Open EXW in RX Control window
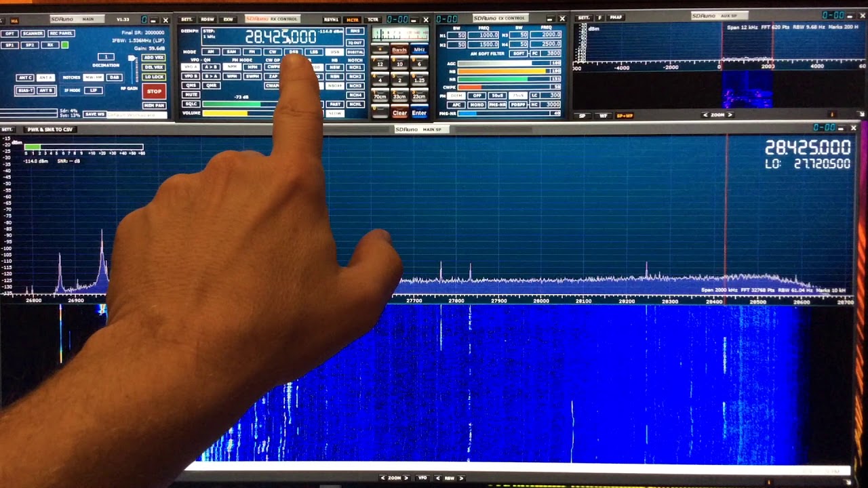868x488 pixels. pos(228,20)
